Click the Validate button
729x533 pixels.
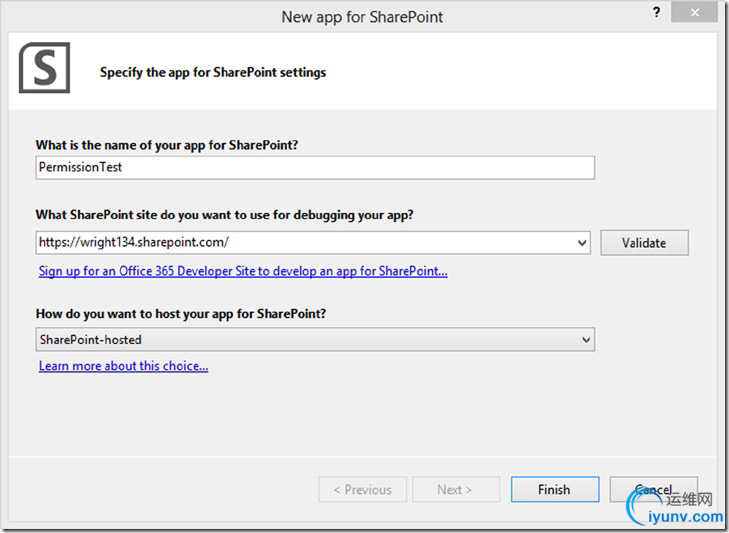(x=644, y=243)
